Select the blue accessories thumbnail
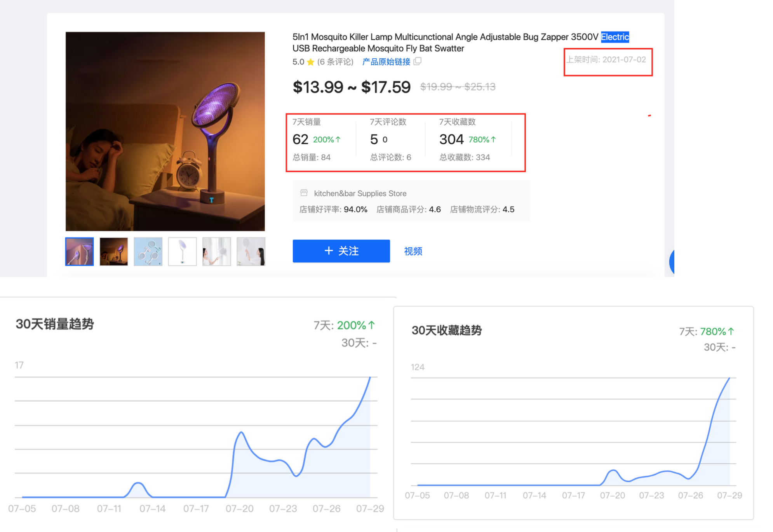This screenshot has width=773, height=532. tap(148, 251)
